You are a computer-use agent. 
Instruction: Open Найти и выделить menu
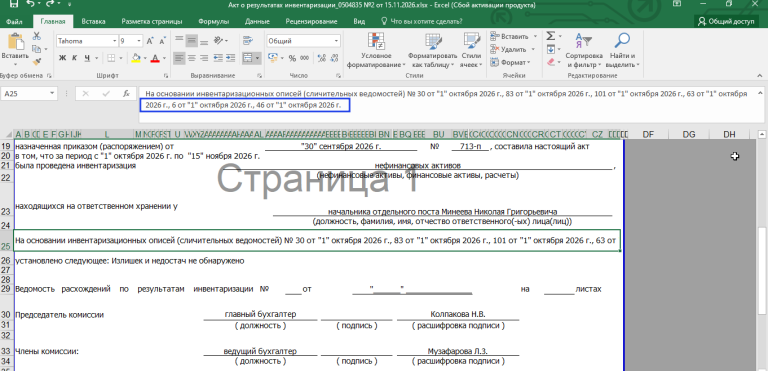pyautogui.click(x=622, y=51)
